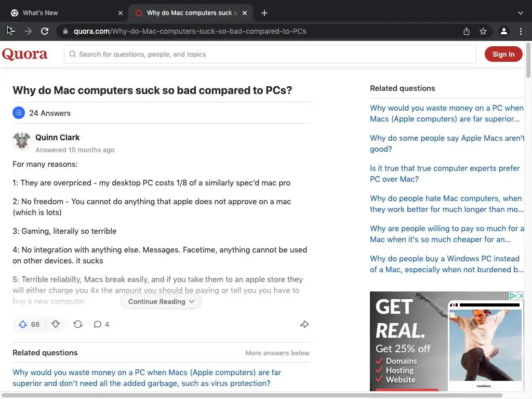Open question about paying so much for Mac
Screen dimensions: 532x399
pyautogui.click(x=446, y=234)
